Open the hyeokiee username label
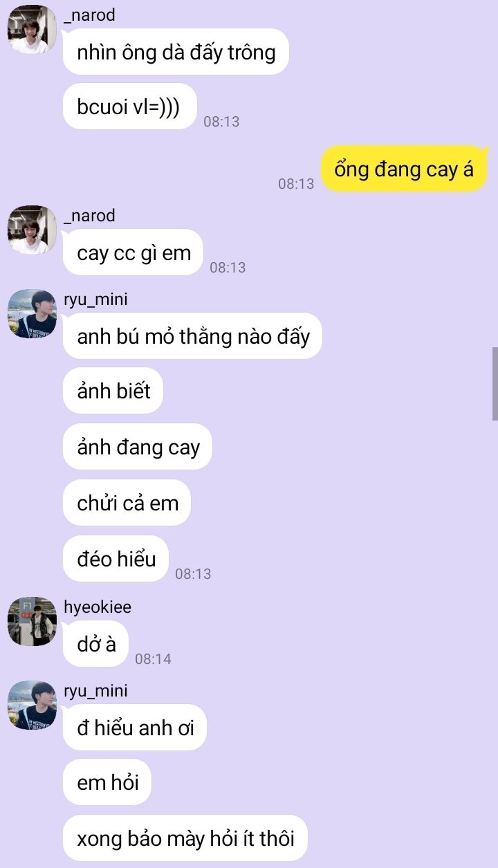 (x=98, y=607)
